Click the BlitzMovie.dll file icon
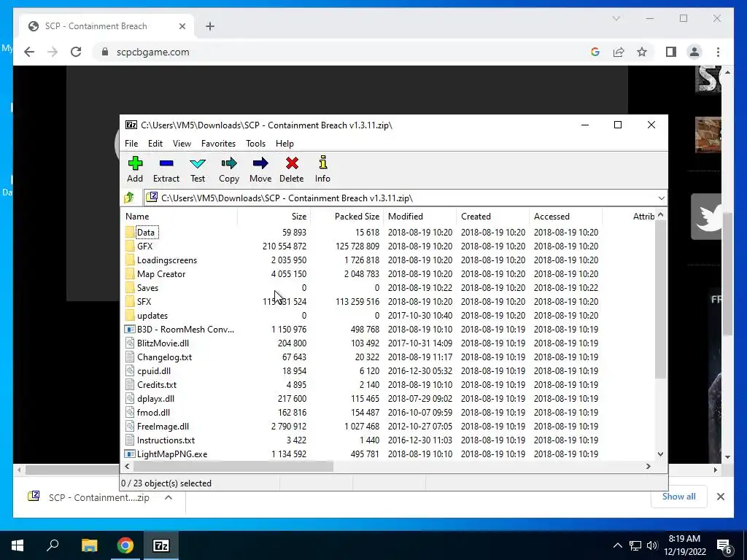The width and height of the screenshot is (747, 560). coord(130,343)
